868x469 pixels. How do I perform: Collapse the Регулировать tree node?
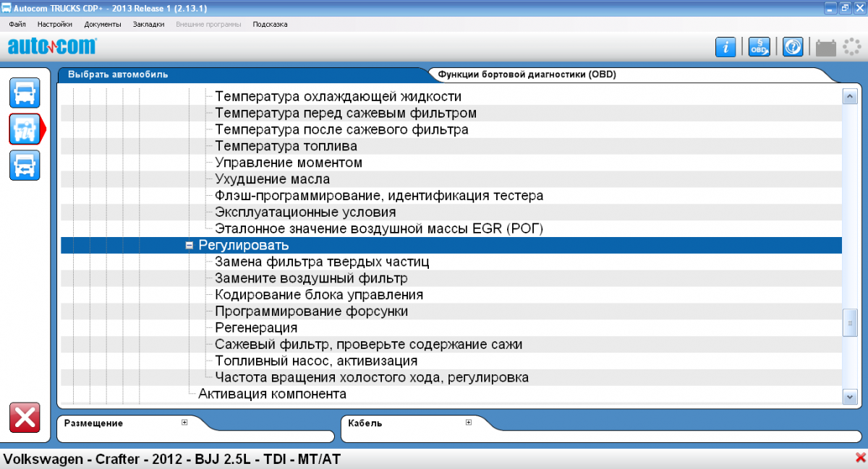[x=190, y=246]
